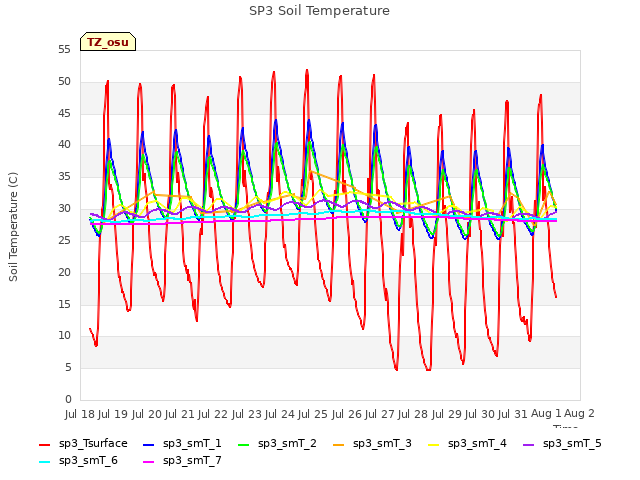
Task: Click the 45 y-axis tick label
Action: coord(64,113)
